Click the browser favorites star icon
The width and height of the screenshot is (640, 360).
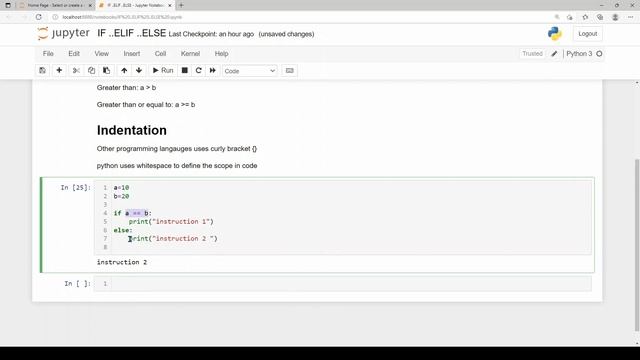tap(585, 17)
